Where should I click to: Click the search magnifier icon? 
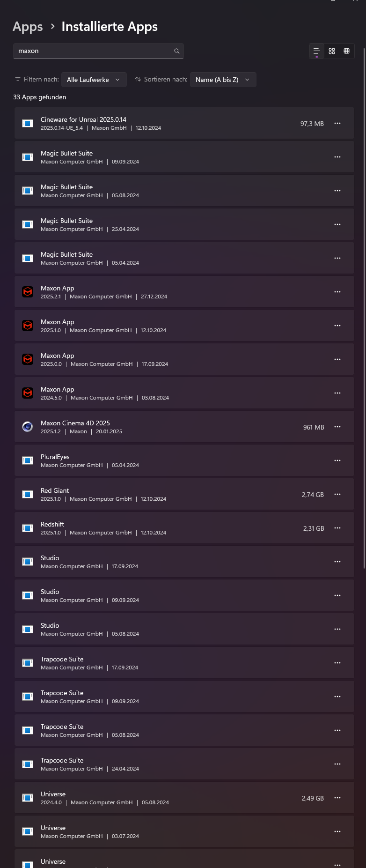pyautogui.click(x=177, y=51)
